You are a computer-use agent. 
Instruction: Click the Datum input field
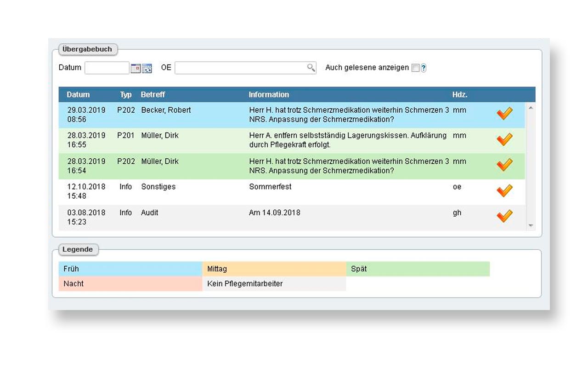tap(107, 68)
